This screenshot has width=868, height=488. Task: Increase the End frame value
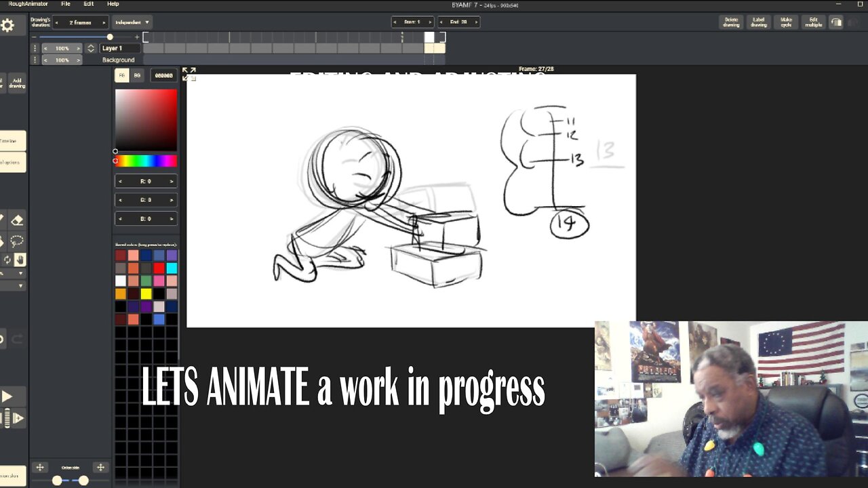click(476, 22)
